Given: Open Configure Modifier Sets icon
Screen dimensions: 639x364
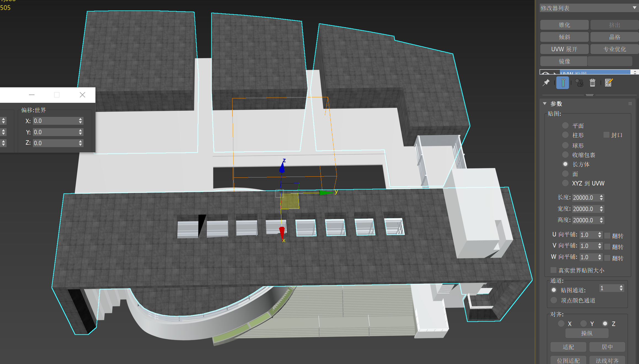Looking at the screenshot, I should point(609,83).
